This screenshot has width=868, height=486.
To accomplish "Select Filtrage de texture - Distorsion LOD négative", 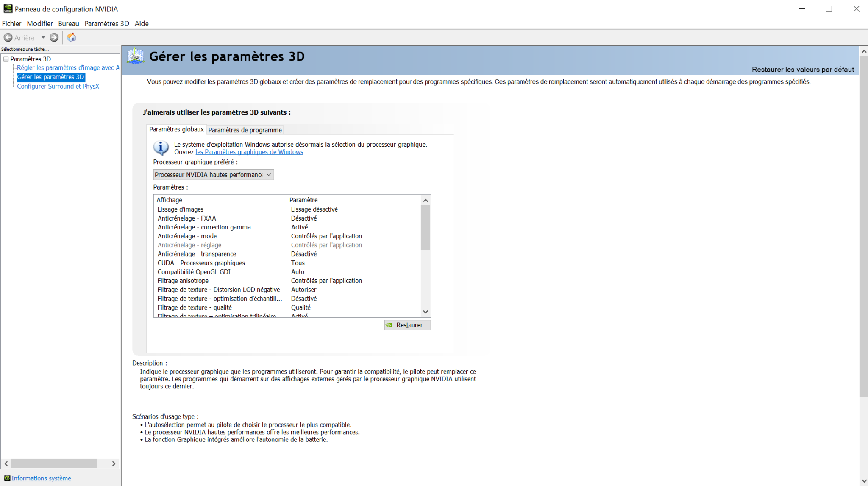I will (x=287, y=290).
